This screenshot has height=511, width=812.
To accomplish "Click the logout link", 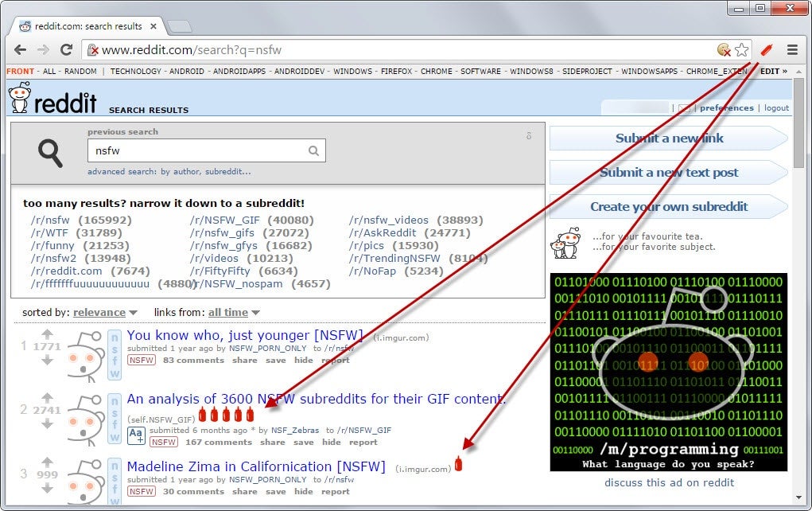I will pos(776,107).
